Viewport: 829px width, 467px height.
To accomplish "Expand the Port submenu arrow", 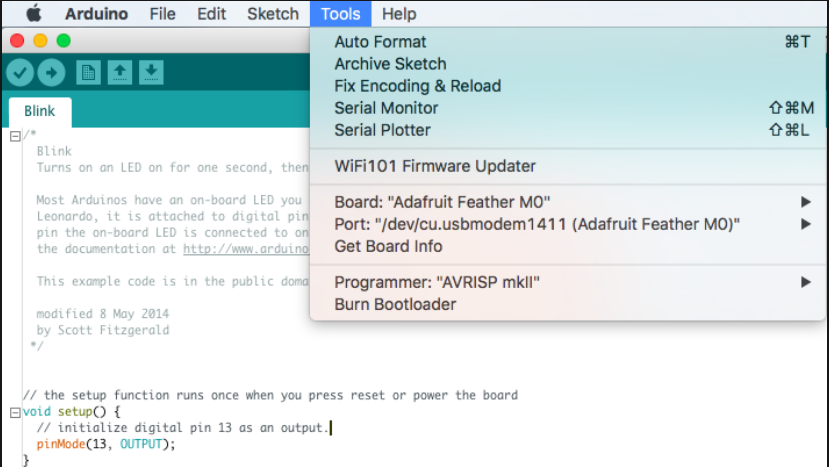I will click(806, 224).
